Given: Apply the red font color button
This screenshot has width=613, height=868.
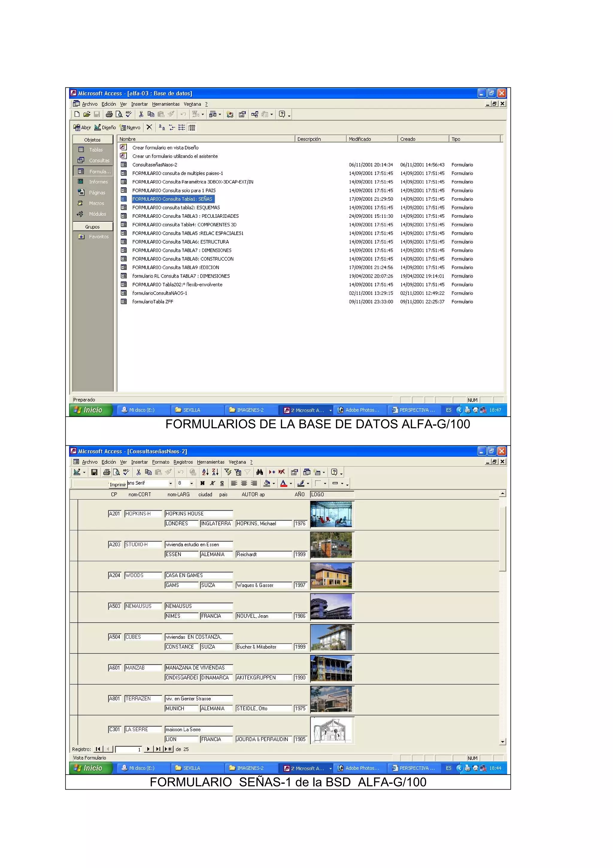Looking at the screenshot, I should (x=284, y=483).
